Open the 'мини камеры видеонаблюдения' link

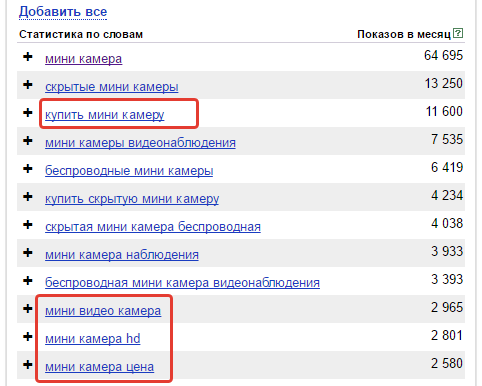[x=140, y=143]
